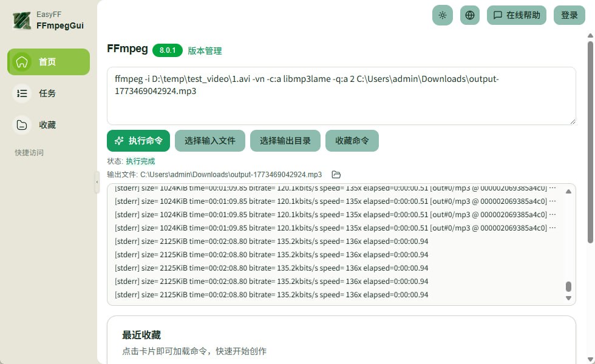Image resolution: width=595 pixels, height=364 pixels.
Task: Collapse sidebar using the left edge handle
Action: pos(97,182)
